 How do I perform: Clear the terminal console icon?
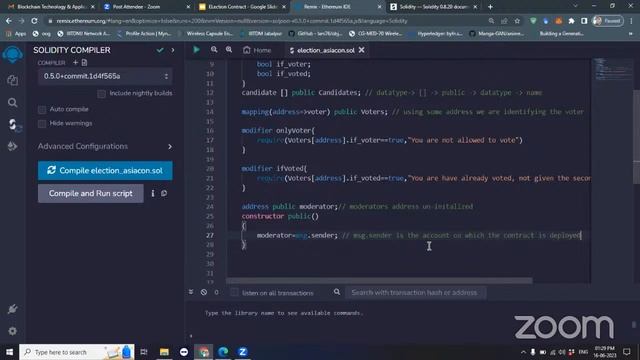pos(204,292)
